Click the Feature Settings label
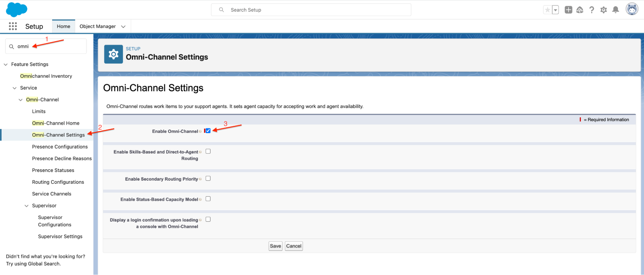Image resolution: width=644 pixels, height=275 pixels. 30,64
